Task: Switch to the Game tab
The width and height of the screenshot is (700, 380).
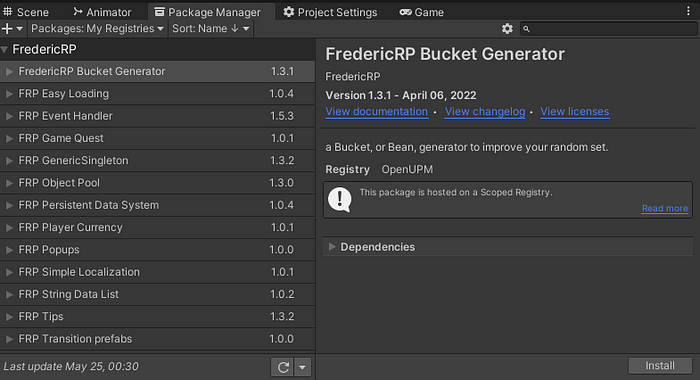Action: [x=422, y=12]
